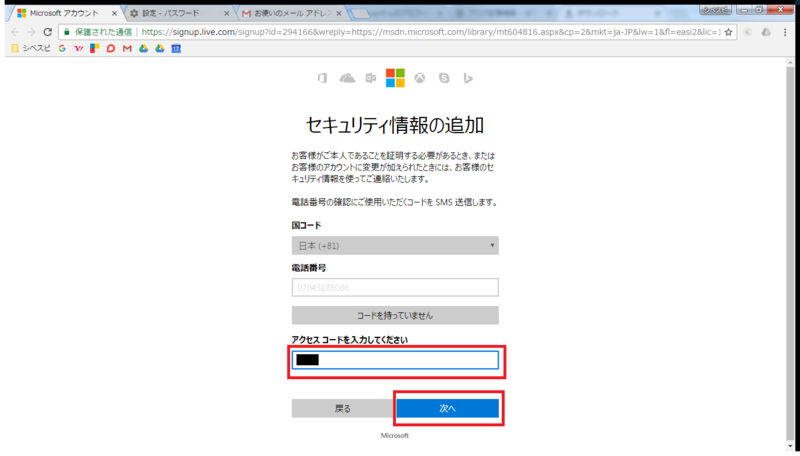Click the 電話番号 phone number field
Screen dimensions: 800x456
tap(395, 287)
